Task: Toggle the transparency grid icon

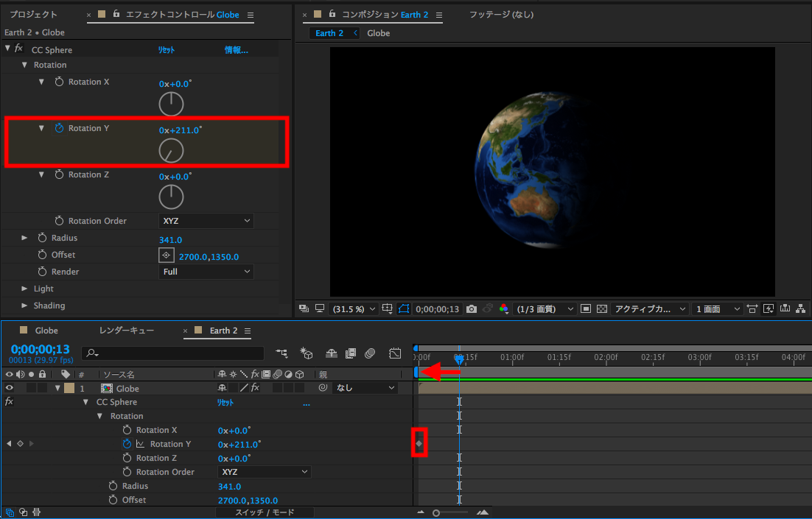Action: pyautogui.click(x=601, y=309)
